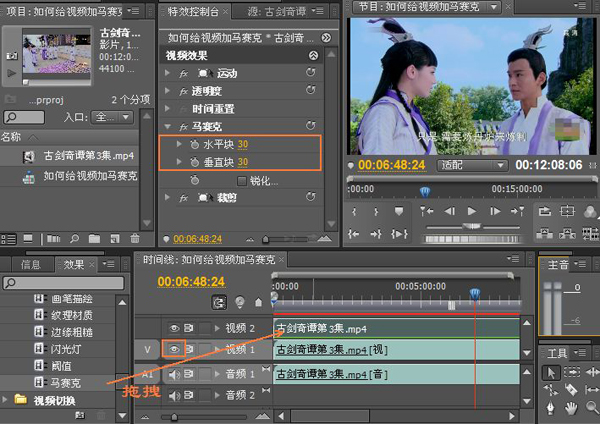Toggle fx on the 透明度 effect
Viewport: 600px width, 424px height.
184,91
